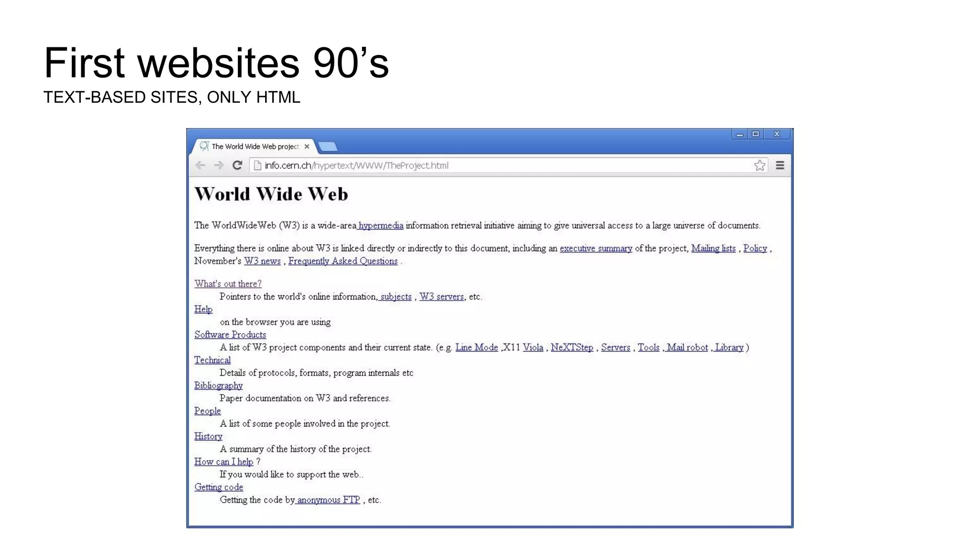This screenshot has height=551, width=980.
Task: Go back using the browser back arrow
Action: point(200,165)
